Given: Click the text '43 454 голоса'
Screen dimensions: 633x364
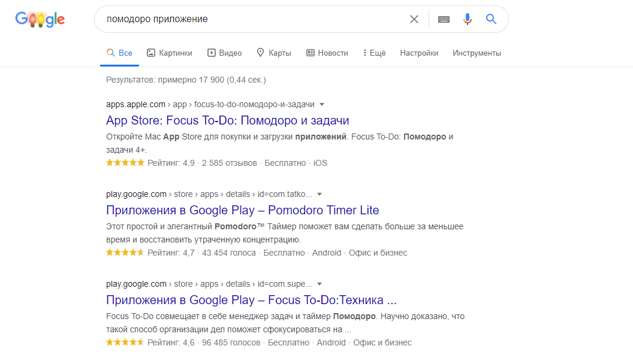Looking at the screenshot, I should tap(229, 253).
